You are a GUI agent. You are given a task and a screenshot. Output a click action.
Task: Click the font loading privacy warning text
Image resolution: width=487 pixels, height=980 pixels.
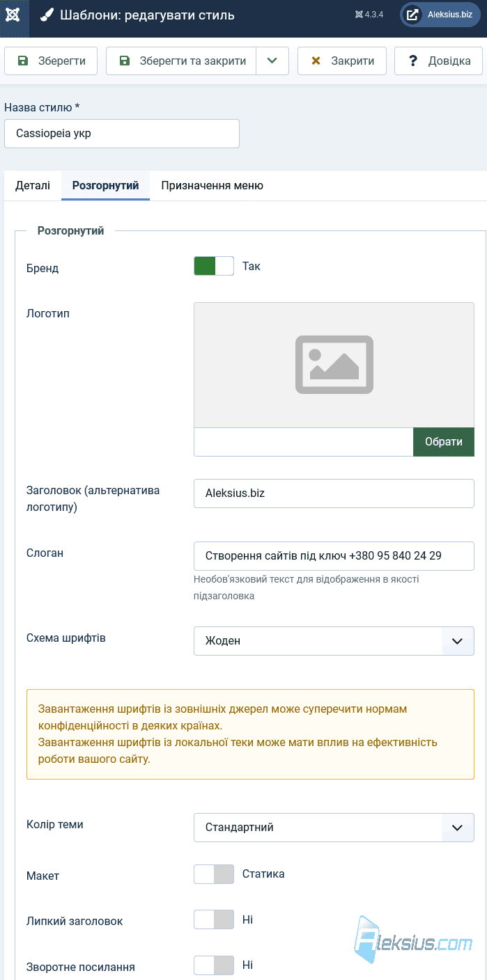click(238, 734)
